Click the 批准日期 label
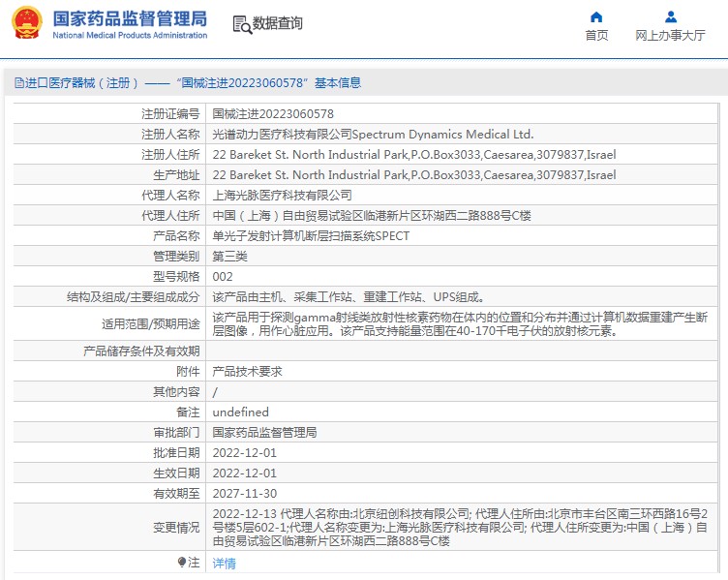728x580 pixels. coord(176,453)
